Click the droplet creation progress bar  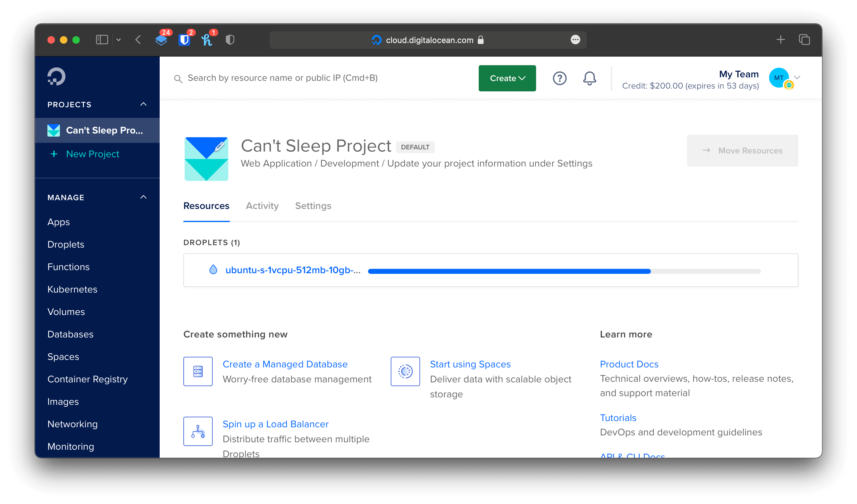[564, 271]
